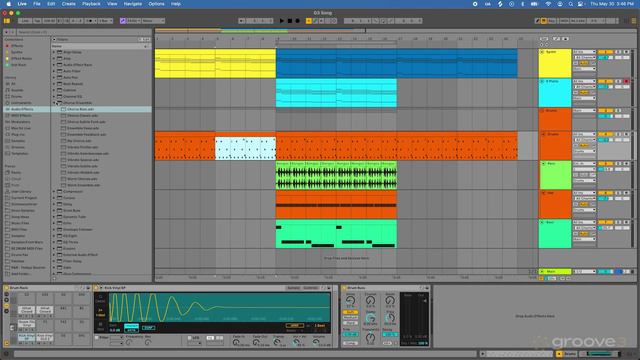Click the Tap tempo button
Viewport: 640px width, 360px height.
pyautogui.click(x=37, y=21)
